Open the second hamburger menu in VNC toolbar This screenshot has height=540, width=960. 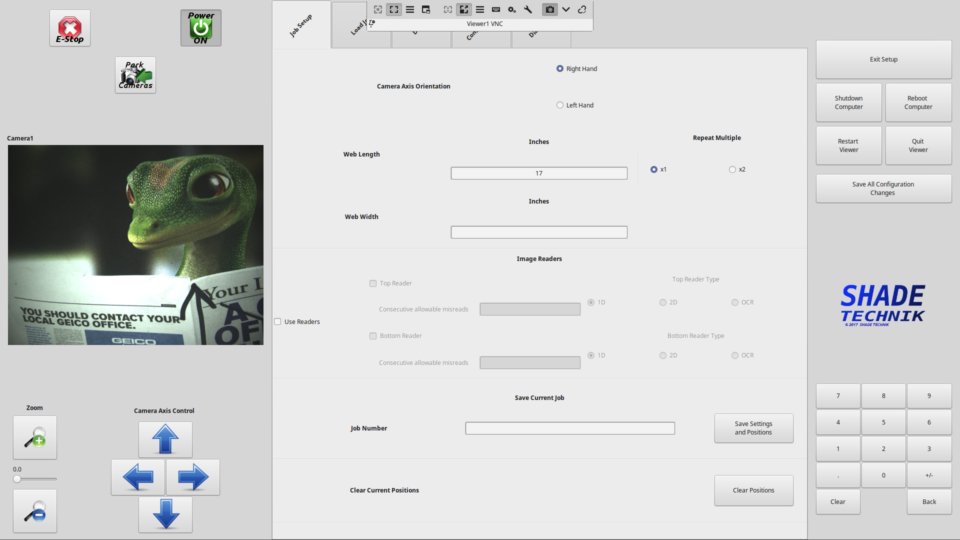(x=480, y=9)
